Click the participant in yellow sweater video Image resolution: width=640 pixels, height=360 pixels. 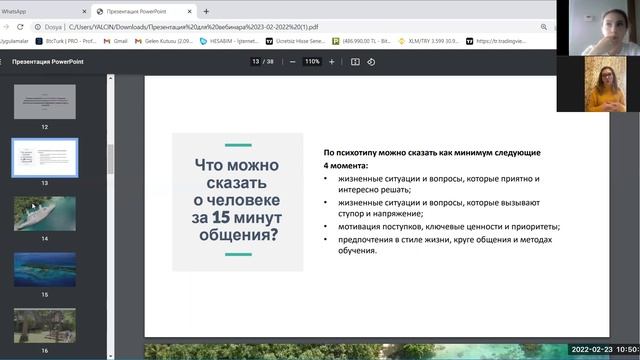click(605, 84)
